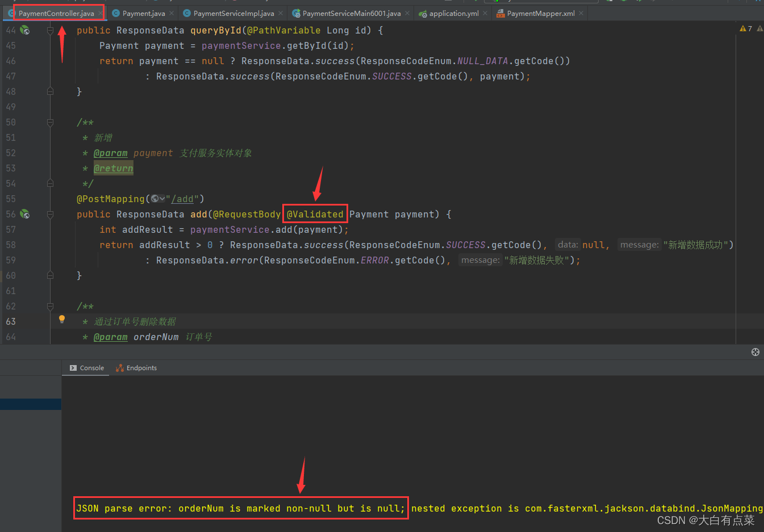Click the @Validated annotation
This screenshot has width=764, height=532.
pyautogui.click(x=315, y=214)
